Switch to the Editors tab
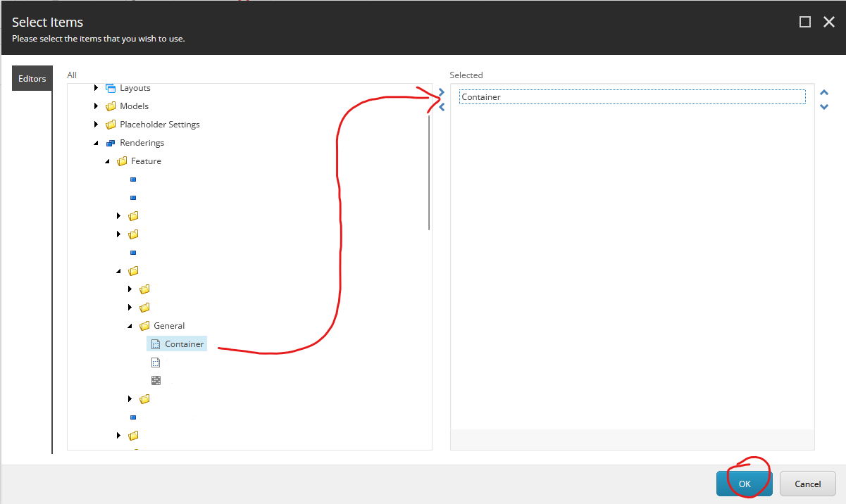 [32, 78]
